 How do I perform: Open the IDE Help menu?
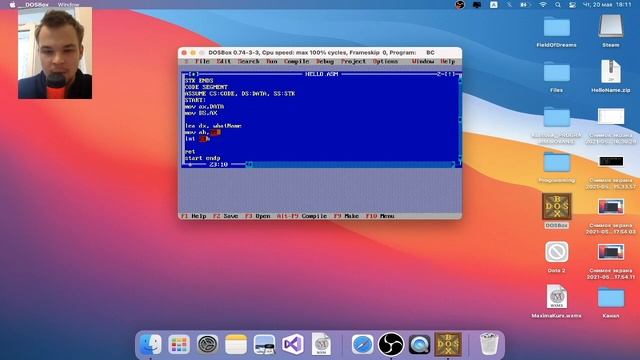[447, 61]
